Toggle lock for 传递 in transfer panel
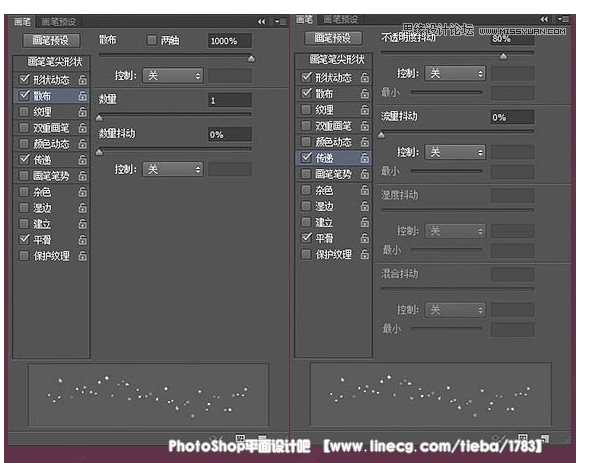Screen dimensions: 592x463 tap(364, 157)
